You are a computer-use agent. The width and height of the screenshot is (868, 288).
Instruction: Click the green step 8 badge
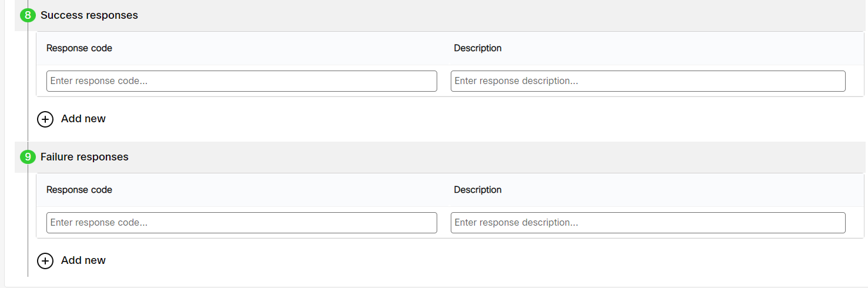click(28, 15)
